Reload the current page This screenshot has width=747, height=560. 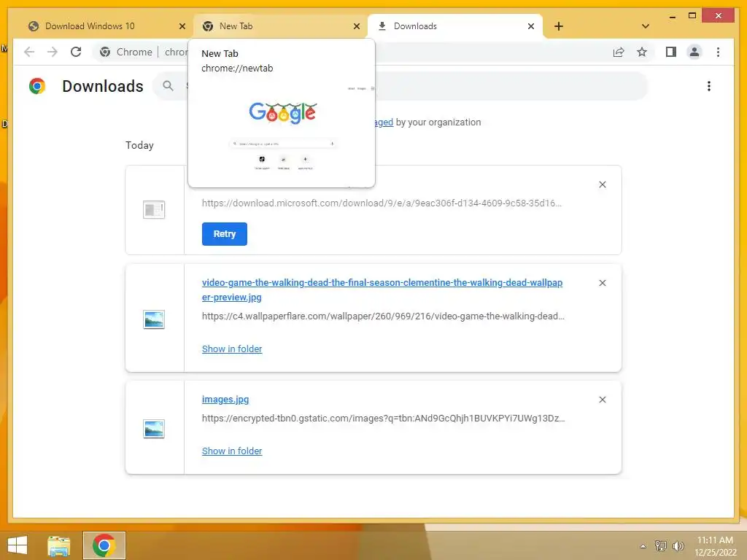point(76,52)
